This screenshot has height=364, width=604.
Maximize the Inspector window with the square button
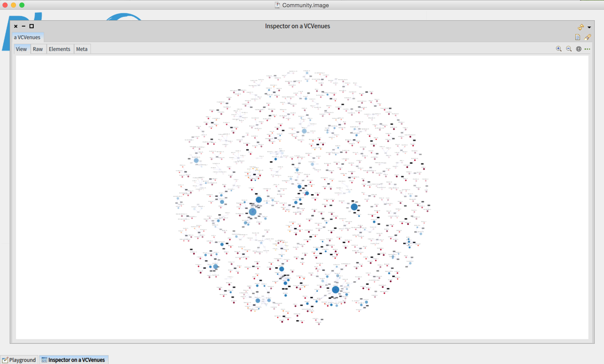click(x=31, y=26)
